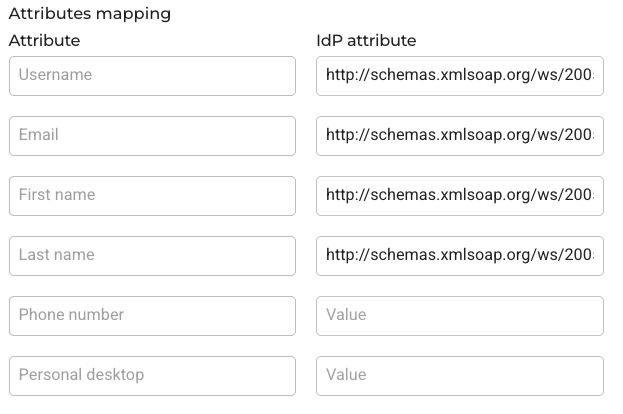Focus the Email attribute field

pyautogui.click(x=152, y=136)
